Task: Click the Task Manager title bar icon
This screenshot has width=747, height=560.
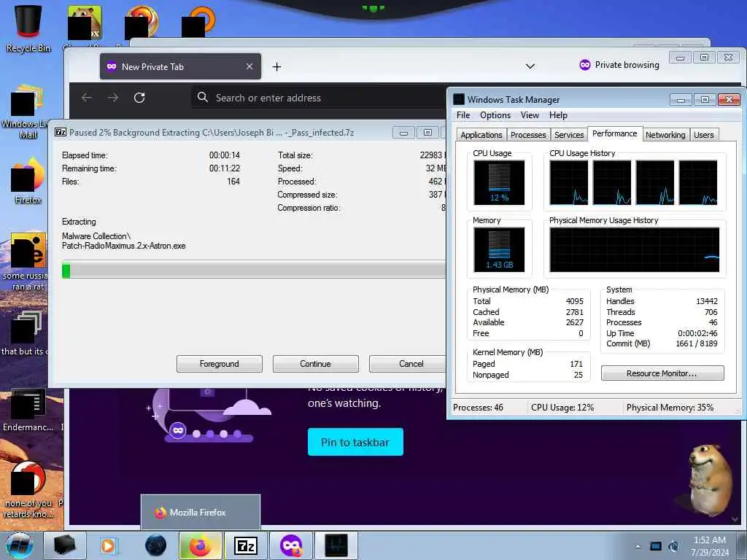Action: (x=458, y=99)
